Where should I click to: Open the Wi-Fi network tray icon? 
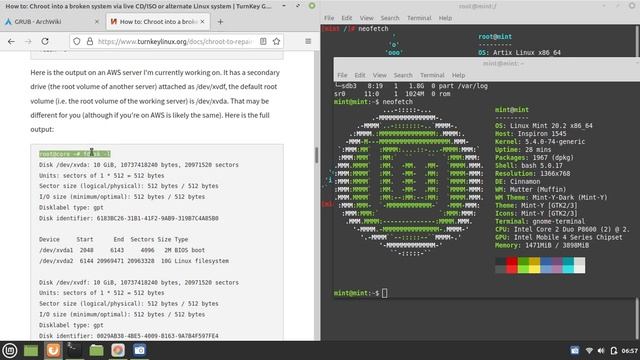click(589, 351)
